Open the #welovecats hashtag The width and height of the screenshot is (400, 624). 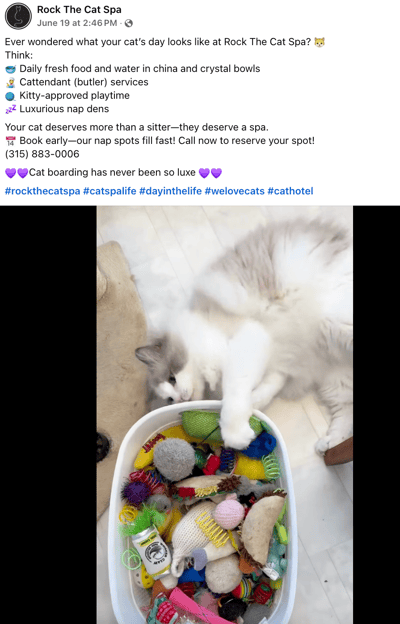click(234, 191)
